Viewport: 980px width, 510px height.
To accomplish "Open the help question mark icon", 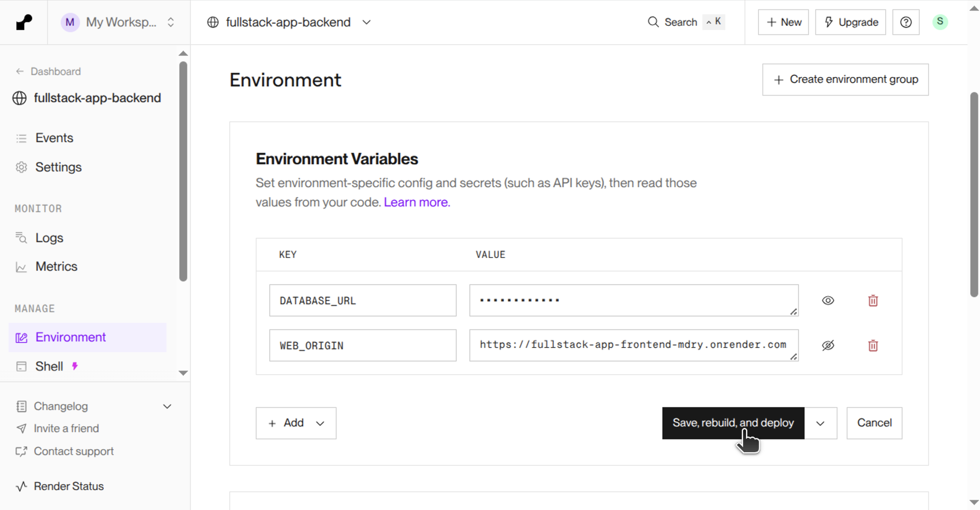I will 905,22.
